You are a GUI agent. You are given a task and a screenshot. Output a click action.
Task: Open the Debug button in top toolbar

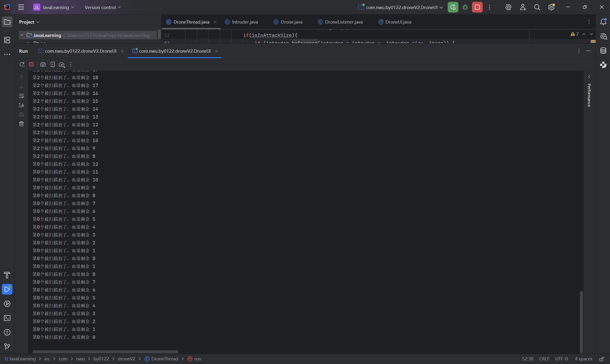pos(465,7)
